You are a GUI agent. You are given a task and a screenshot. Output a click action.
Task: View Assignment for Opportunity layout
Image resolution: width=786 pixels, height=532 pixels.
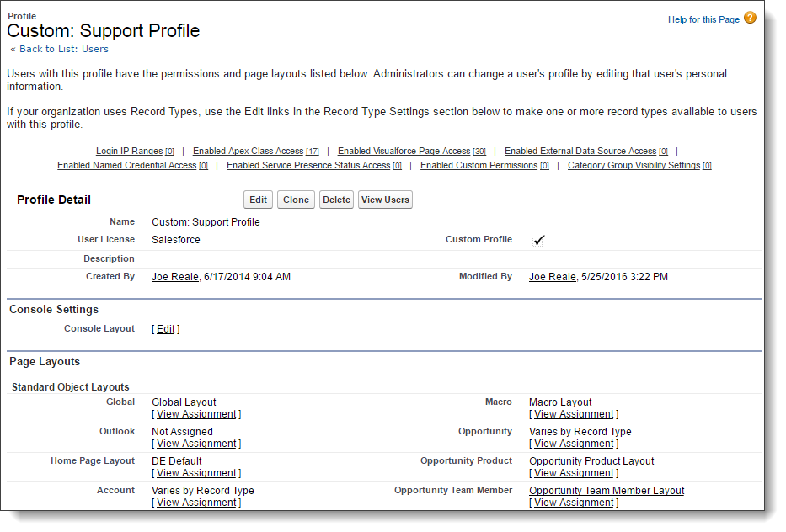574,444
